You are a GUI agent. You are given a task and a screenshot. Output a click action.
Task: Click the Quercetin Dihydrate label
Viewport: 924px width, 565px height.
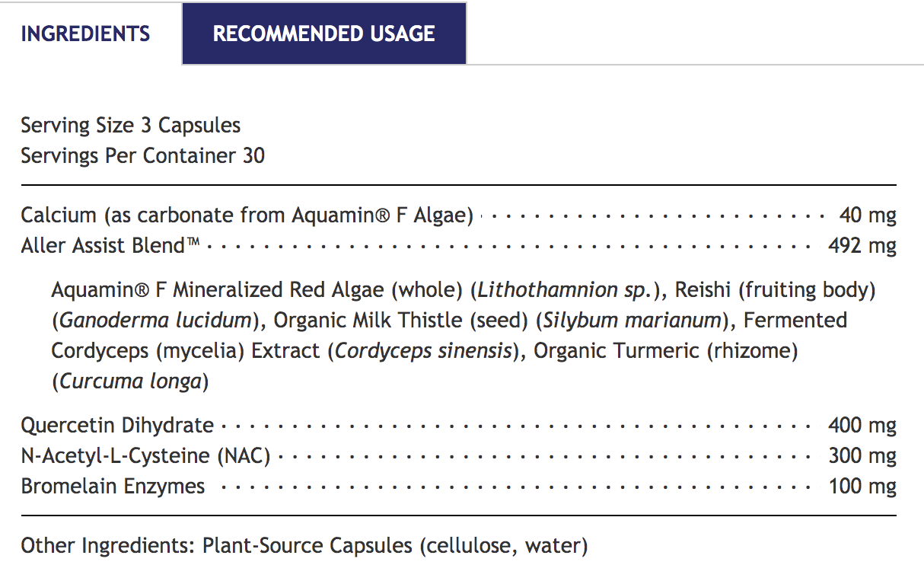tap(117, 426)
